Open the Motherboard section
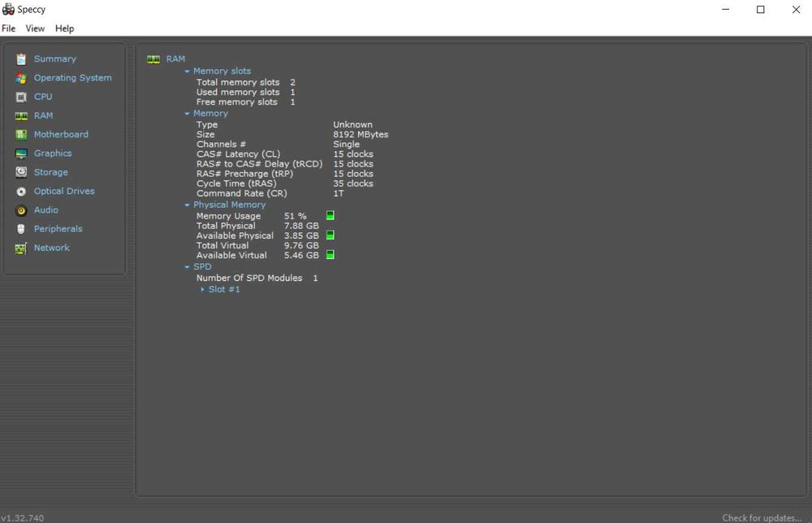Screen dimensions: 812x523 click(x=61, y=135)
